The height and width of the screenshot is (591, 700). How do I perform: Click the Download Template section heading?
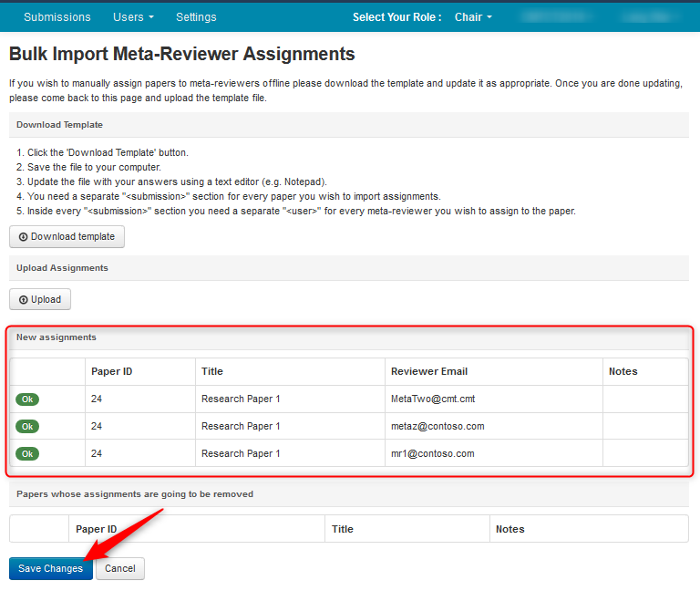point(59,125)
